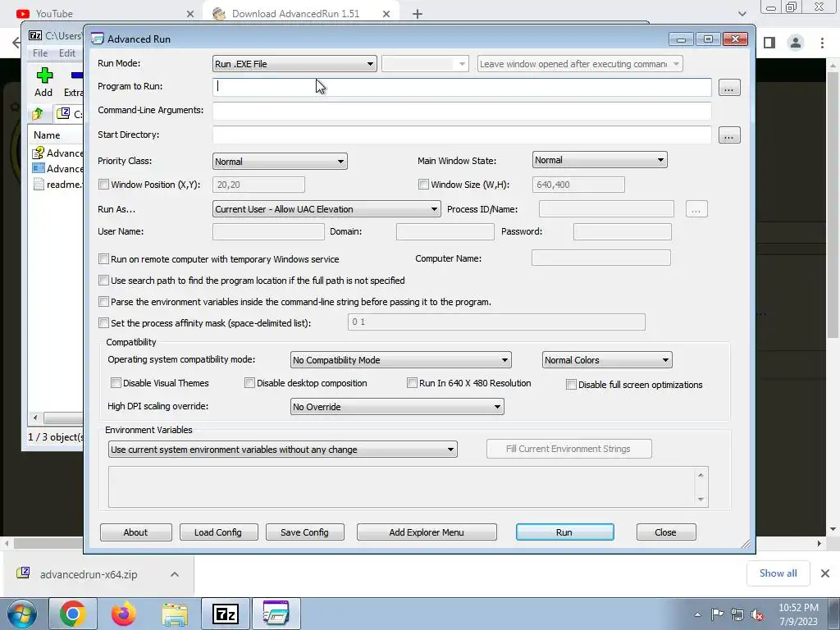Check Use search path option
This screenshot has width=840, height=630.
[103, 281]
